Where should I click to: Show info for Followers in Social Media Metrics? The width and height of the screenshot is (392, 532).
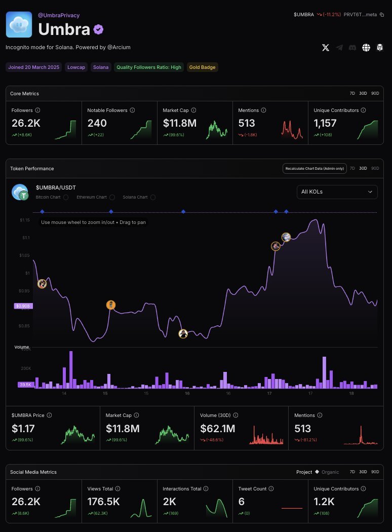37,488
